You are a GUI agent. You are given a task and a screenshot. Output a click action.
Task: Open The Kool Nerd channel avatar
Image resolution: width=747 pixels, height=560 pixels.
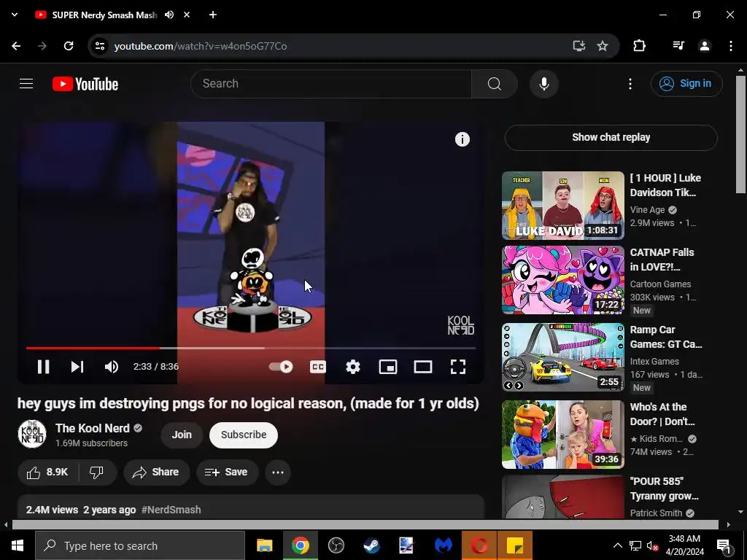(32, 435)
